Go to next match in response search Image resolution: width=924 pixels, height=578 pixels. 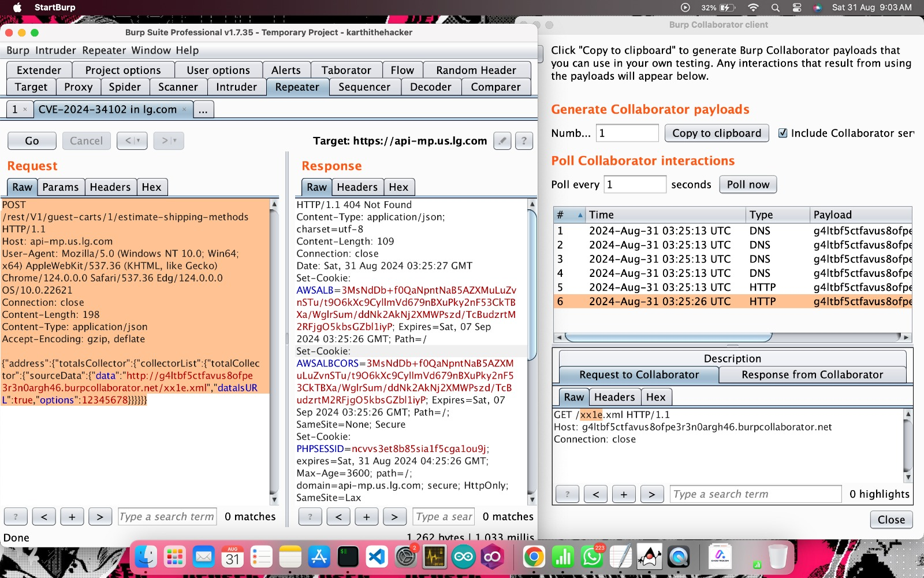click(394, 517)
